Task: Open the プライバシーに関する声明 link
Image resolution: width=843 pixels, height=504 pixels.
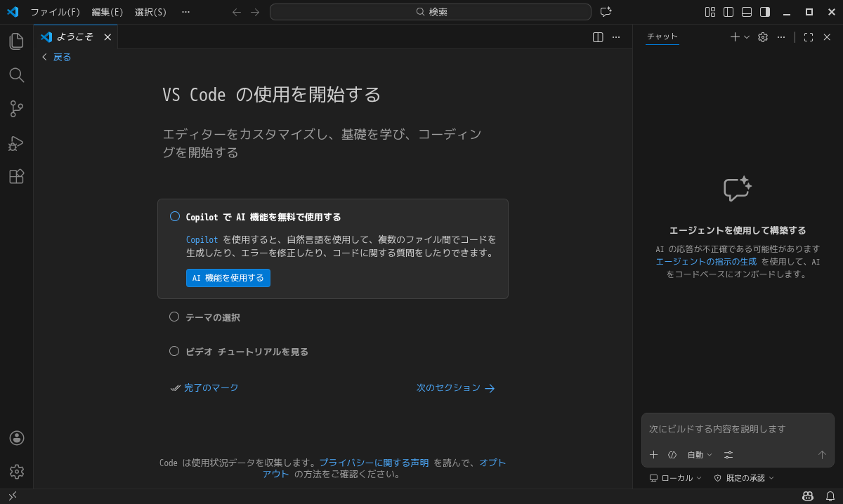Action: 374,463
